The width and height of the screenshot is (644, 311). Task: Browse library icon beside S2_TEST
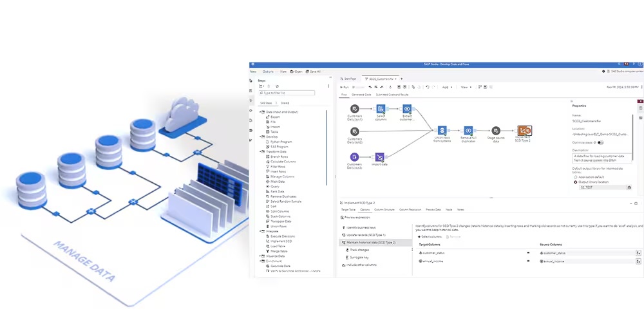click(x=629, y=187)
